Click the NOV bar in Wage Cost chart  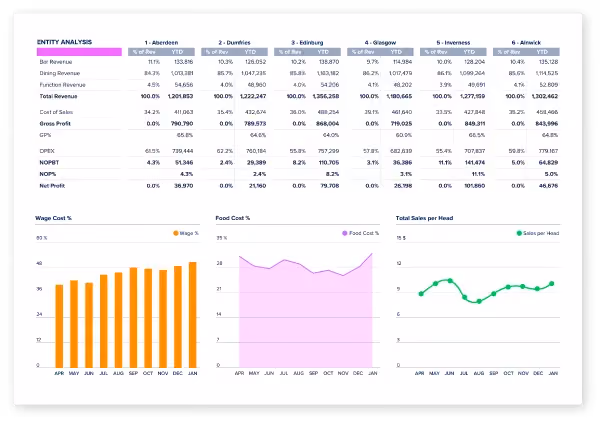pyautogui.click(x=163, y=319)
